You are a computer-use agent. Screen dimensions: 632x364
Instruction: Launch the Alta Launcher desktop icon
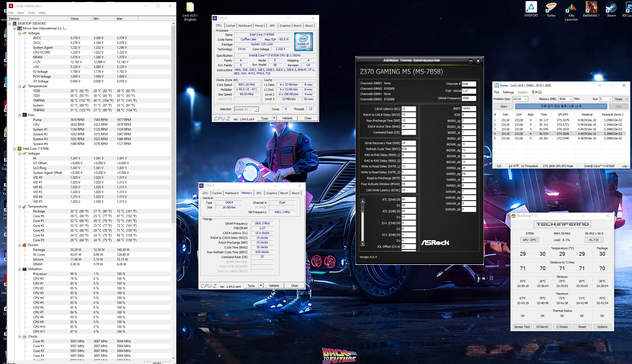(x=571, y=7)
